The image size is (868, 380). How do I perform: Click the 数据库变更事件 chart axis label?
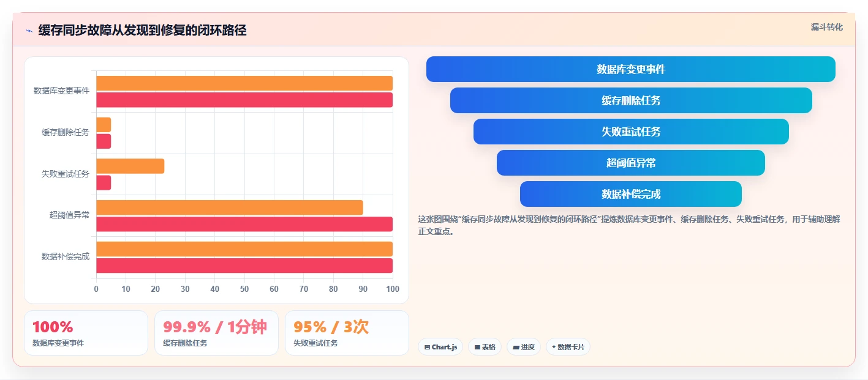tap(61, 91)
